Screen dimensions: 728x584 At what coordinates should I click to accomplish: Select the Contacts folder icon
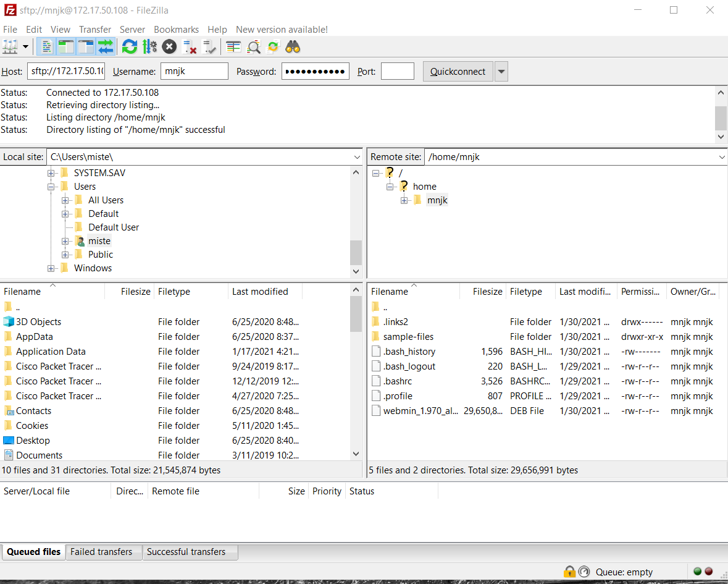[9, 411]
